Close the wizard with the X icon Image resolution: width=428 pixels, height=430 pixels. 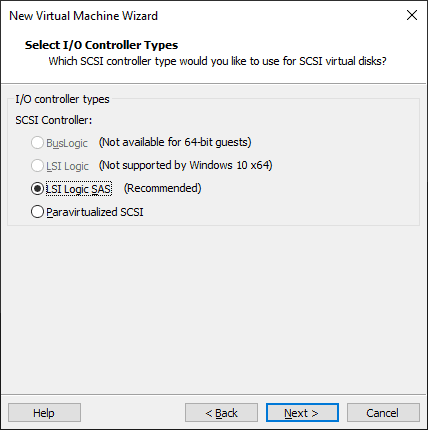[x=412, y=15]
